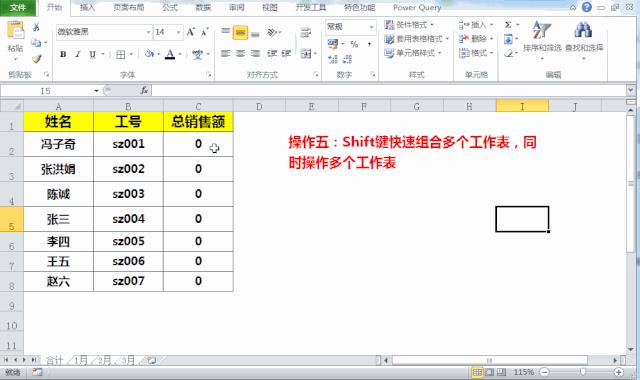Open Cell Styles dropdown
Viewport: 640px width, 380px height.
click(413, 53)
